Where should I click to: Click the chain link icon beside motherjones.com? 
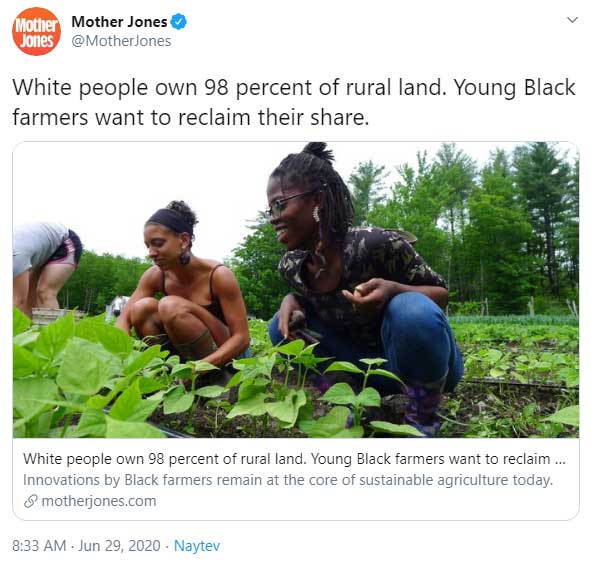[31, 501]
